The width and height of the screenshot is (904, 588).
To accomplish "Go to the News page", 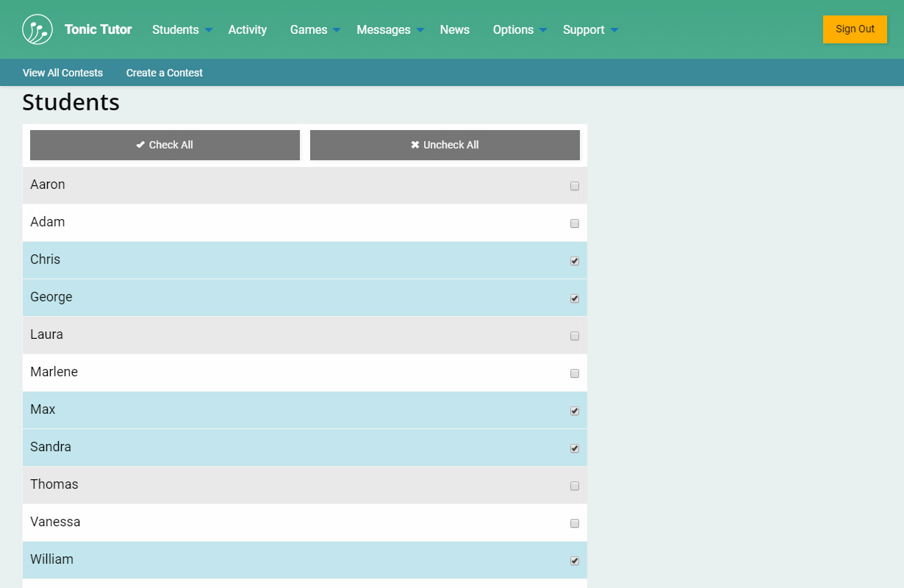I will pyautogui.click(x=454, y=29).
